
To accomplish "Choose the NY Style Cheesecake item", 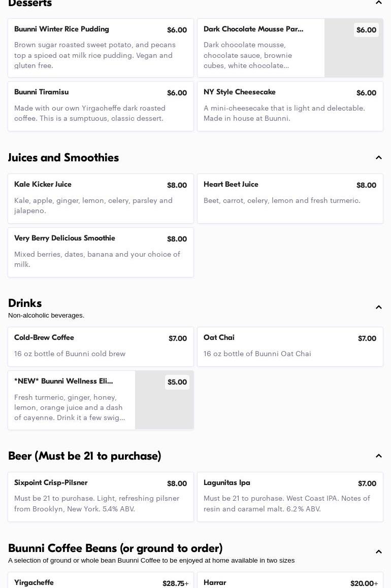I will [x=290, y=107].
